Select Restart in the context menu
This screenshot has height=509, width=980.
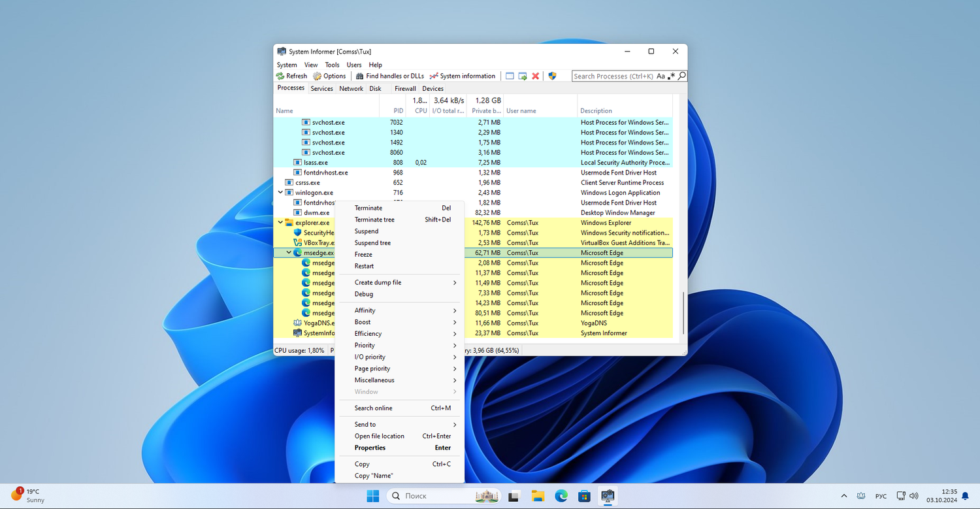coord(399,266)
